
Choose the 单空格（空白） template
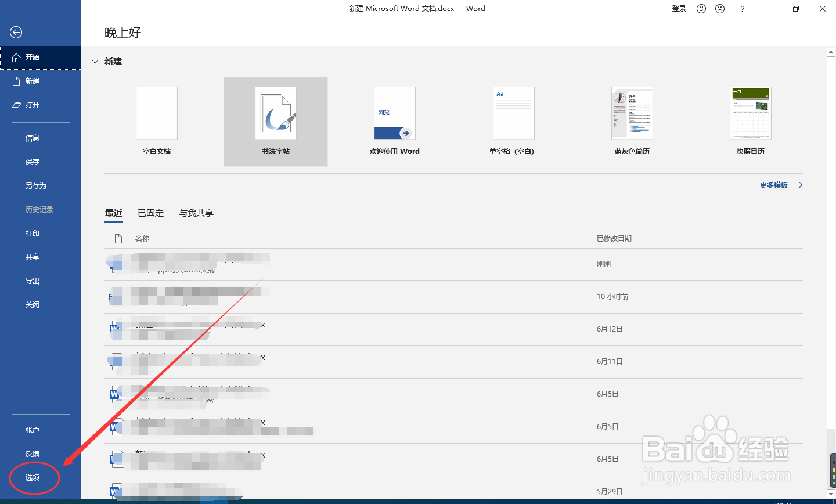pyautogui.click(x=514, y=113)
